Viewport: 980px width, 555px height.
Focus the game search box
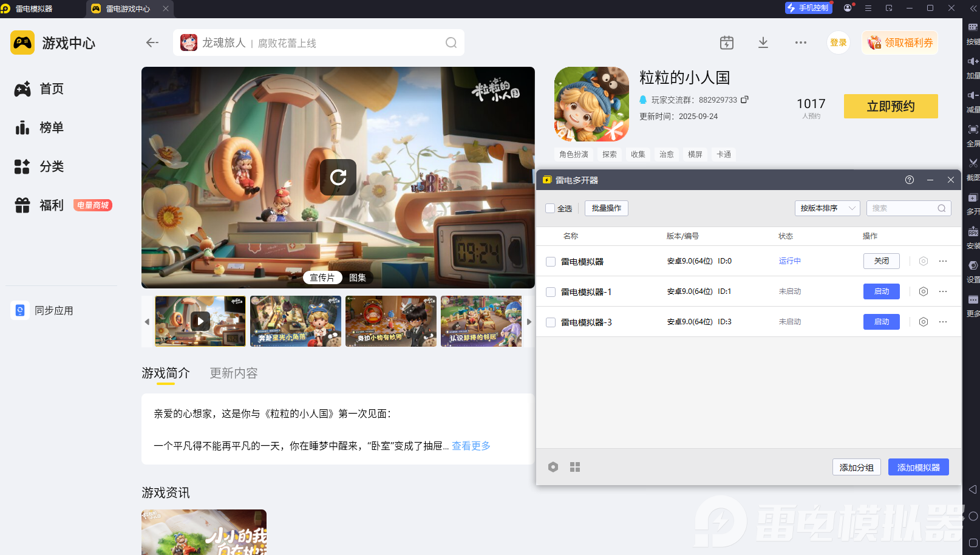(x=319, y=43)
